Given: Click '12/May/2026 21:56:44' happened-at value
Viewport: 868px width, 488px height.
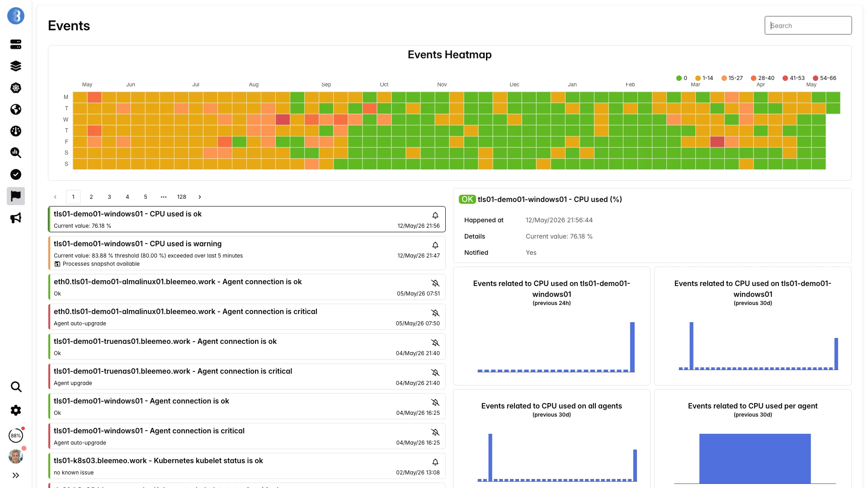Looking at the screenshot, I should pos(559,220).
